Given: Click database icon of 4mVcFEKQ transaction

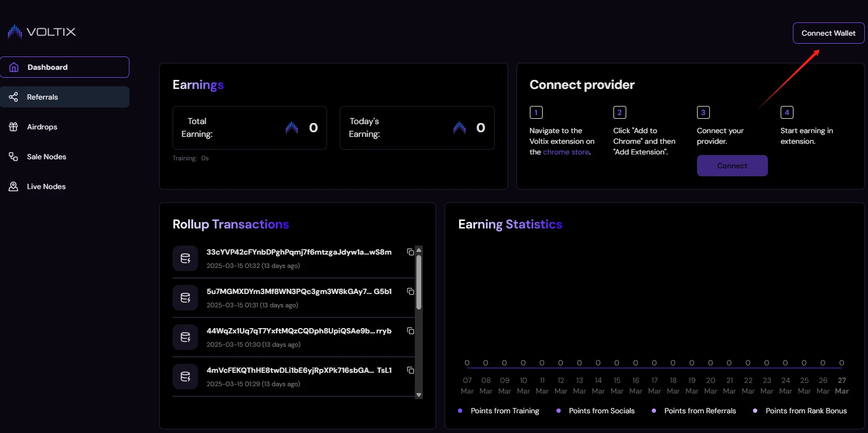Looking at the screenshot, I should pyautogui.click(x=185, y=377).
